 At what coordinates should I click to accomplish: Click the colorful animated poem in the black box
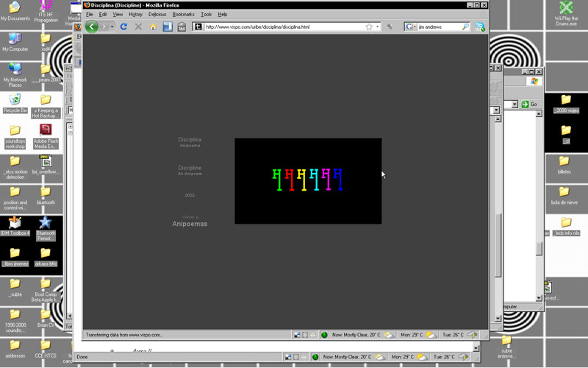click(x=307, y=180)
